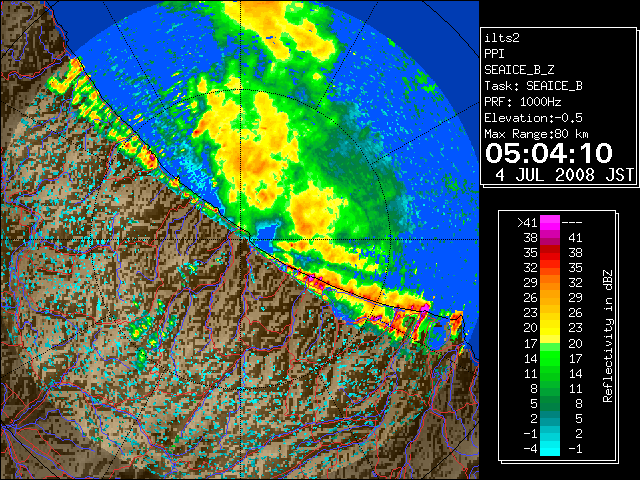Click the 'ilts2' radar name text

click(x=502, y=38)
